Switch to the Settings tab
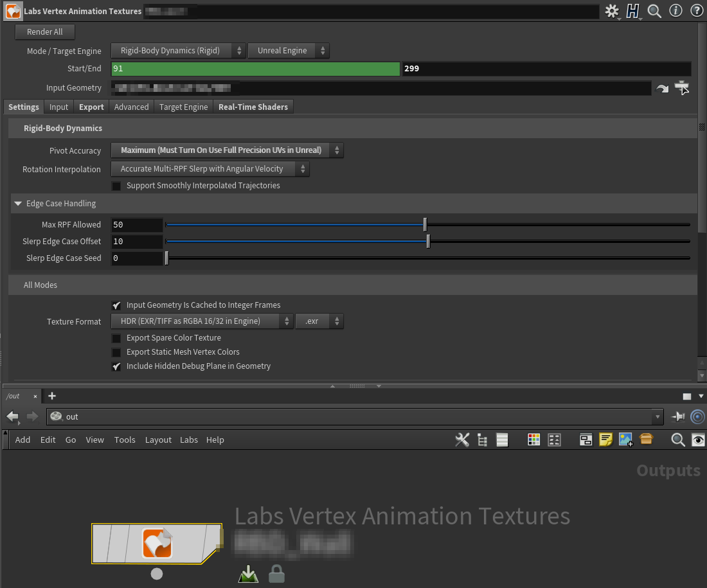707x588 pixels. [x=23, y=107]
